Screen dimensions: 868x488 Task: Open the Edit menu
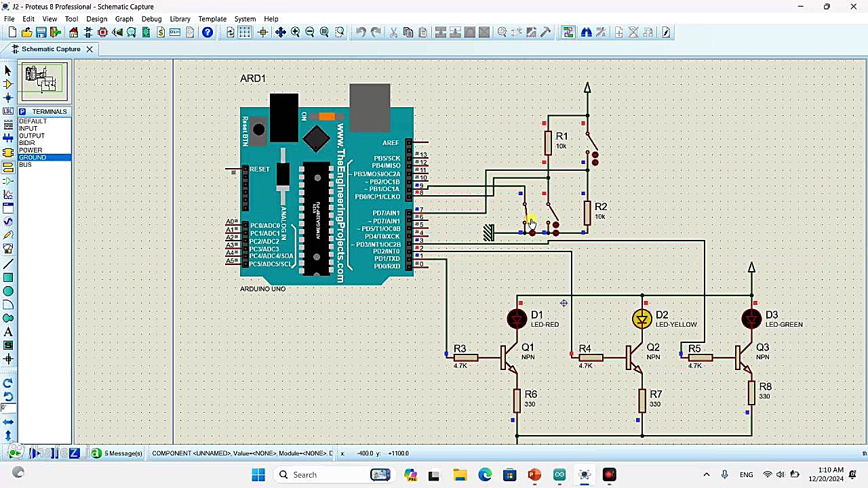[x=28, y=19]
